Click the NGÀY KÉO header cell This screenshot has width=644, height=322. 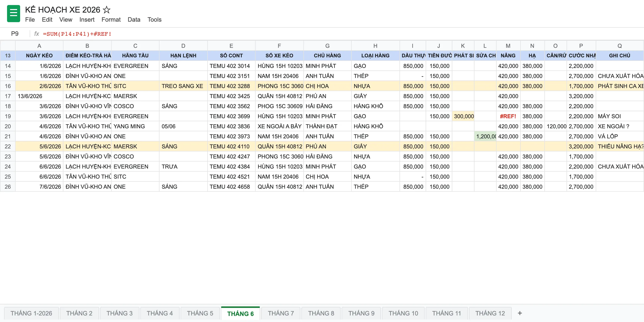click(x=39, y=56)
